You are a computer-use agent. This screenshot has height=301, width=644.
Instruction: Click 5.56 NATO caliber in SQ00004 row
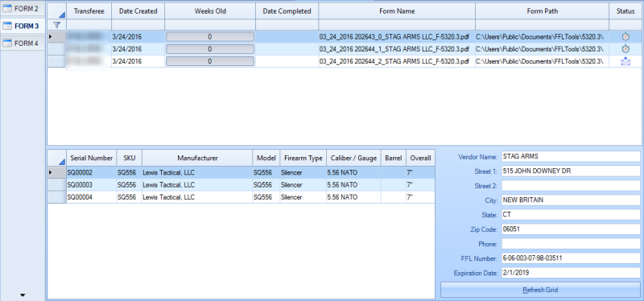pos(353,197)
